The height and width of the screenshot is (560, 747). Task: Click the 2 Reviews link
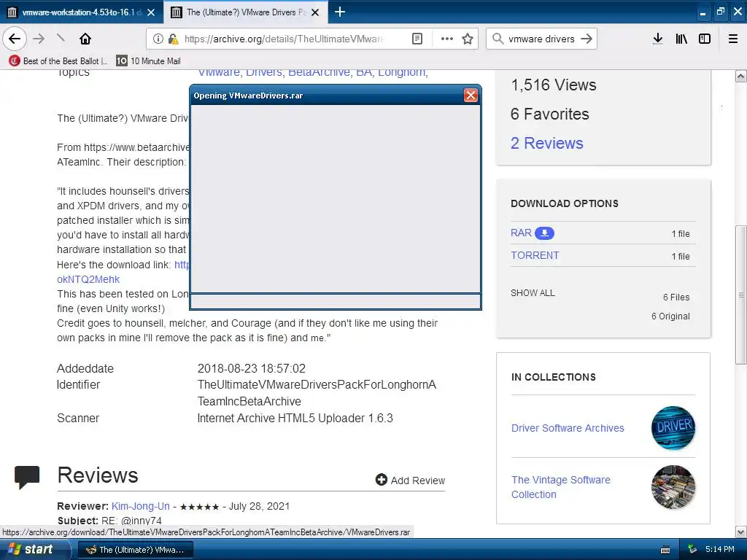547,143
